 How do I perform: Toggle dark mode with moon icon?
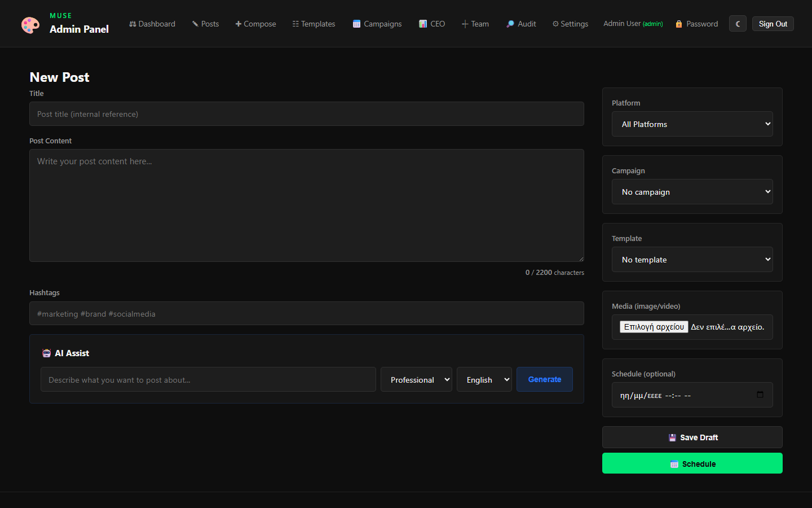click(x=738, y=24)
